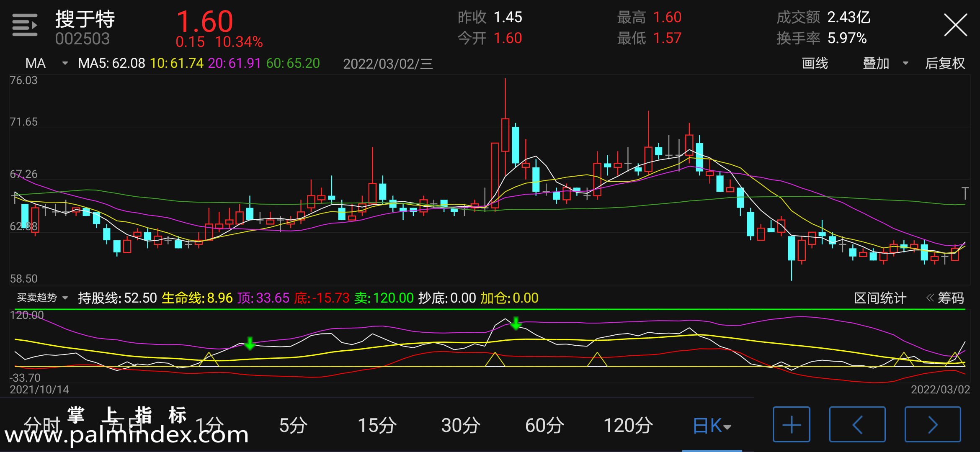980x452 pixels.
Task: Click the 加仓: 0.00 indicator value
Action: [x=509, y=298]
